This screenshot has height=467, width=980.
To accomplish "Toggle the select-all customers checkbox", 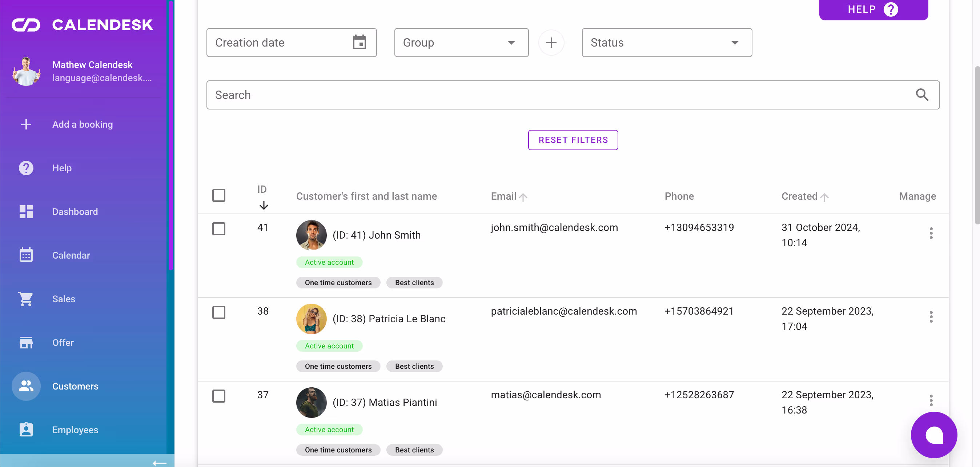I will click(219, 196).
